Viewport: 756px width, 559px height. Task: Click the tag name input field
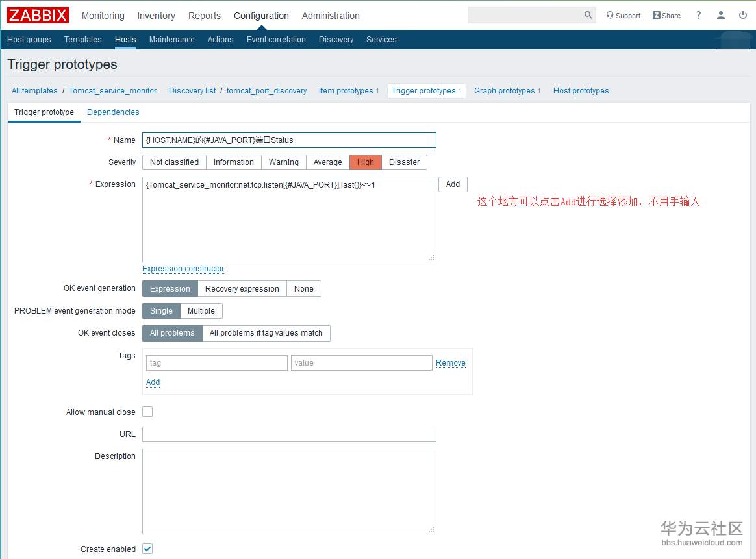point(216,363)
